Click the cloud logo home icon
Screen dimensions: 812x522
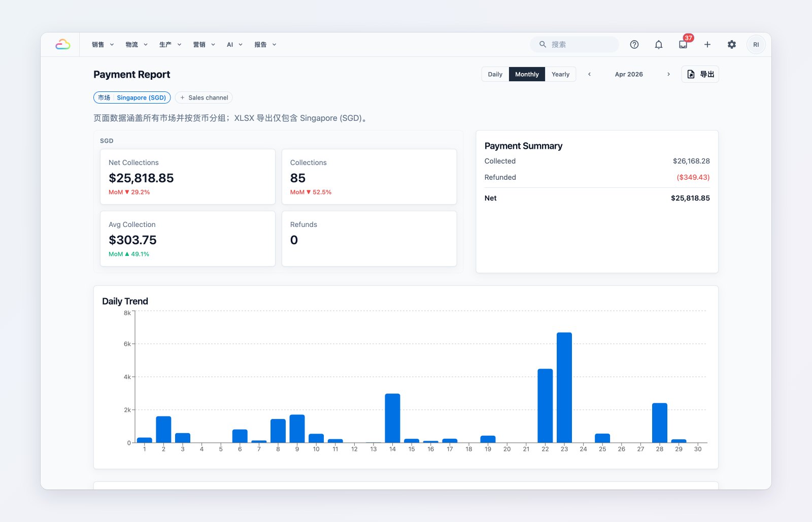(63, 45)
